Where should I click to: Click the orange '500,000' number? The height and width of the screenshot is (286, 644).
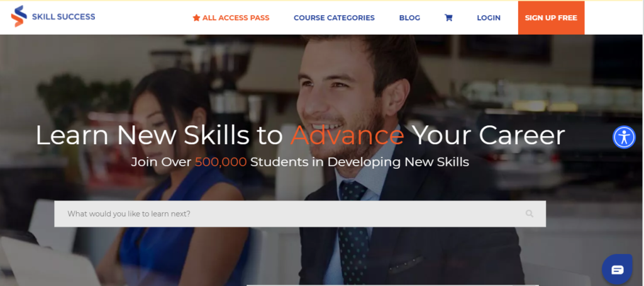point(221,162)
